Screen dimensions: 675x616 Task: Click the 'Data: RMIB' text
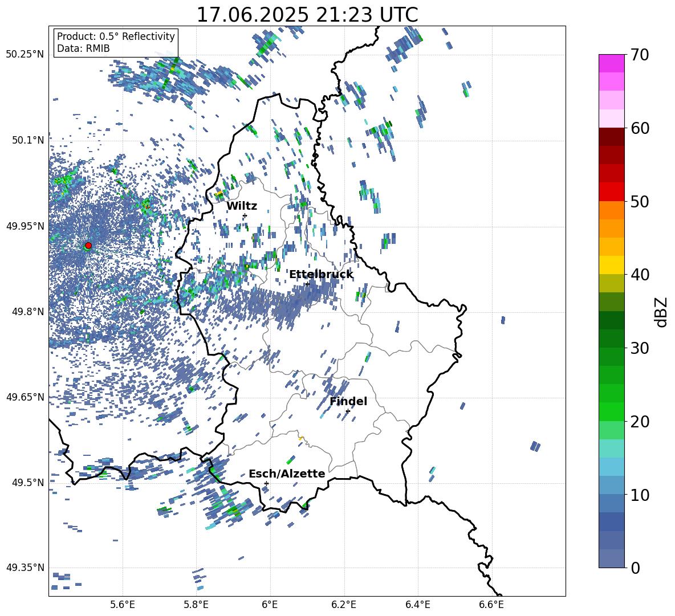pos(83,48)
